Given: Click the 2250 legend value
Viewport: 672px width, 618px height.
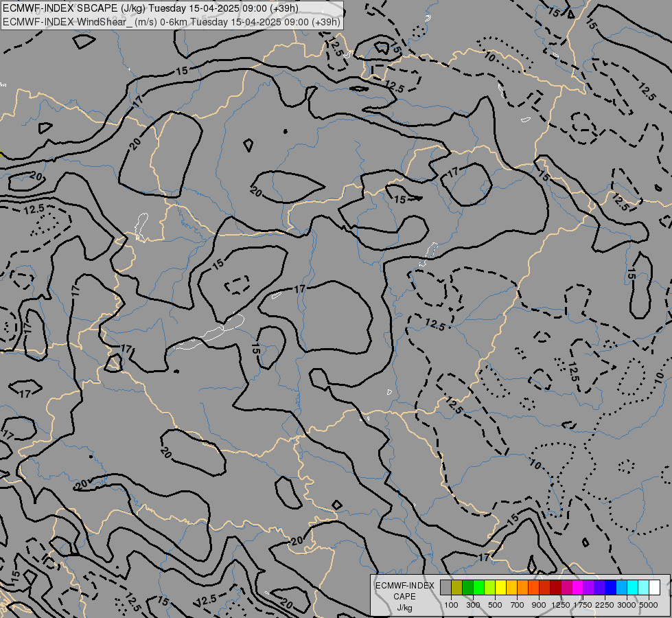Looking at the screenshot, I should pos(605,605).
